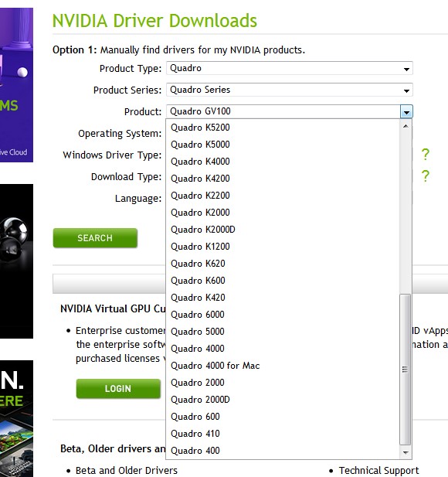Select Quadro 2000D option
This screenshot has height=477, width=448.
pyautogui.click(x=283, y=400)
